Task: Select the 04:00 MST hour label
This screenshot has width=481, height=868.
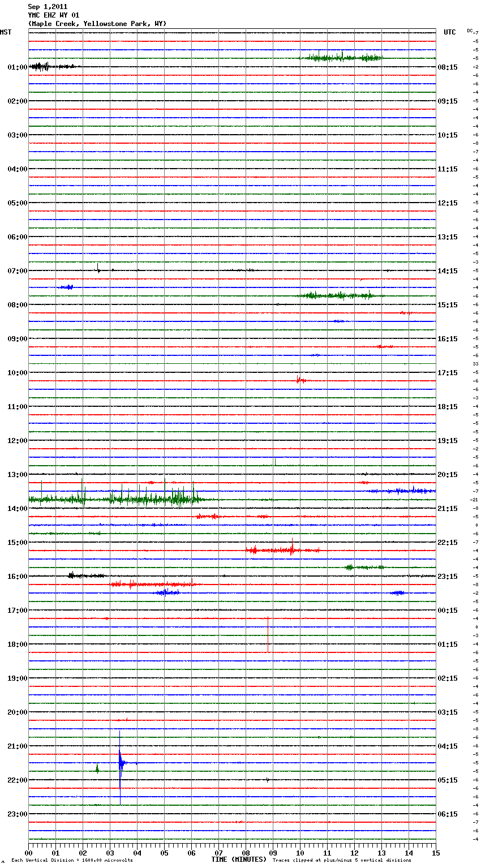Action: click(18, 169)
